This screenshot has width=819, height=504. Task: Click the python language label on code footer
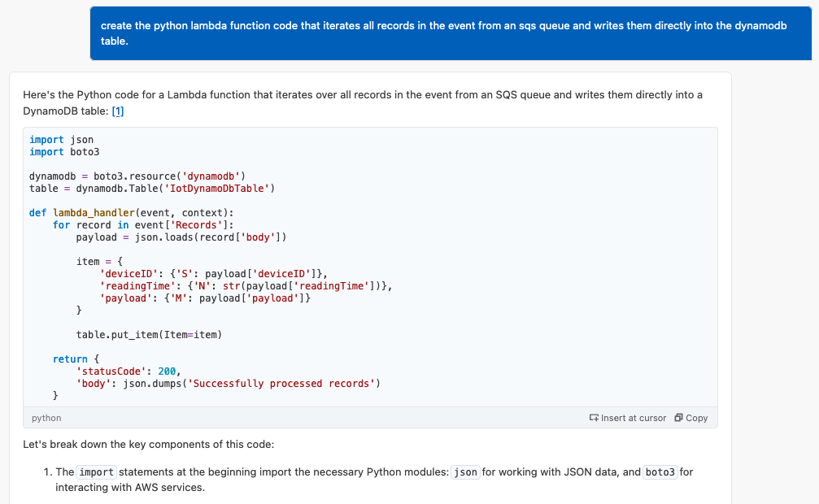(x=46, y=418)
